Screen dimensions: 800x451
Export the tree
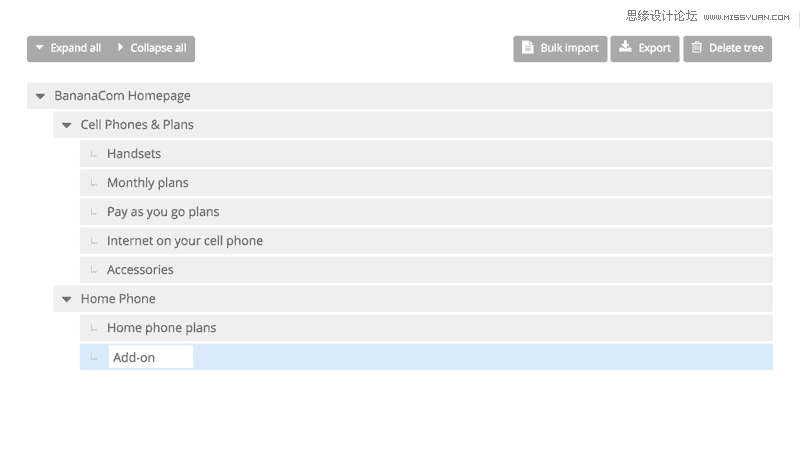(x=645, y=48)
